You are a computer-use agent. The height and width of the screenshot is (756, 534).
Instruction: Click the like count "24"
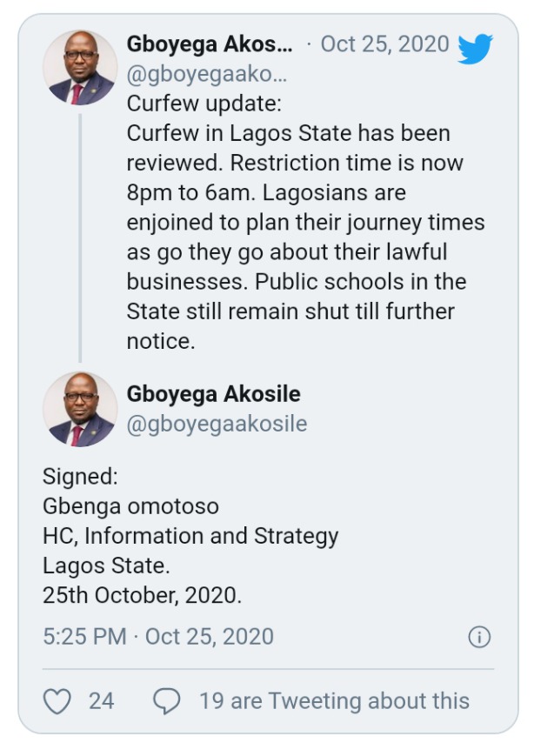[x=101, y=701]
